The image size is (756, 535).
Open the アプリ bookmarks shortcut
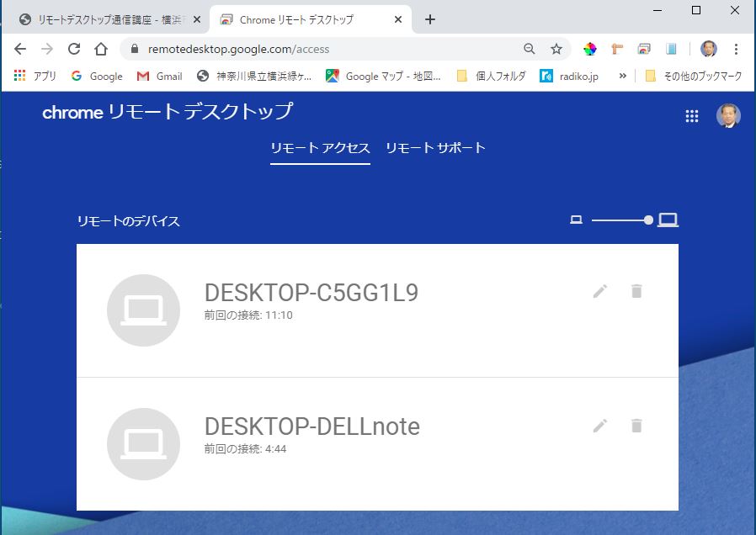[x=35, y=76]
